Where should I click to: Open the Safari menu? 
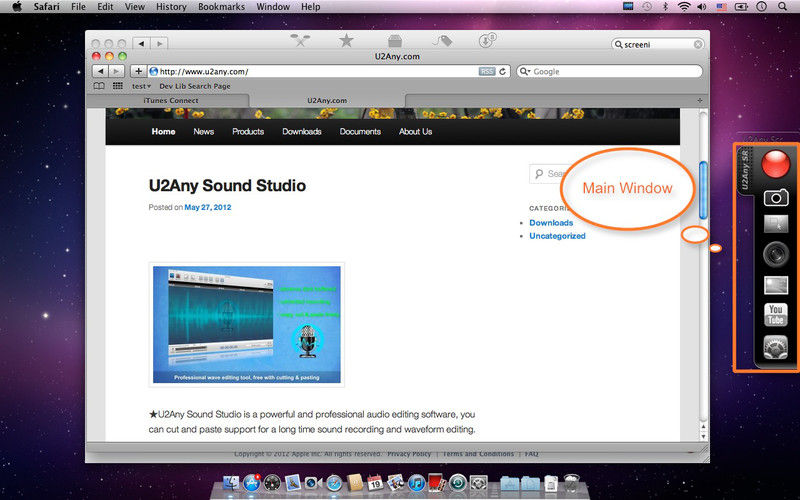[46, 7]
